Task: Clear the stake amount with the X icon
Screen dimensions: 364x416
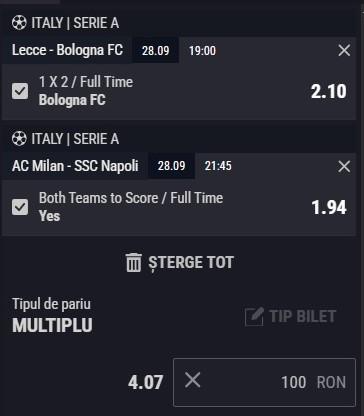Action: pyautogui.click(x=193, y=380)
